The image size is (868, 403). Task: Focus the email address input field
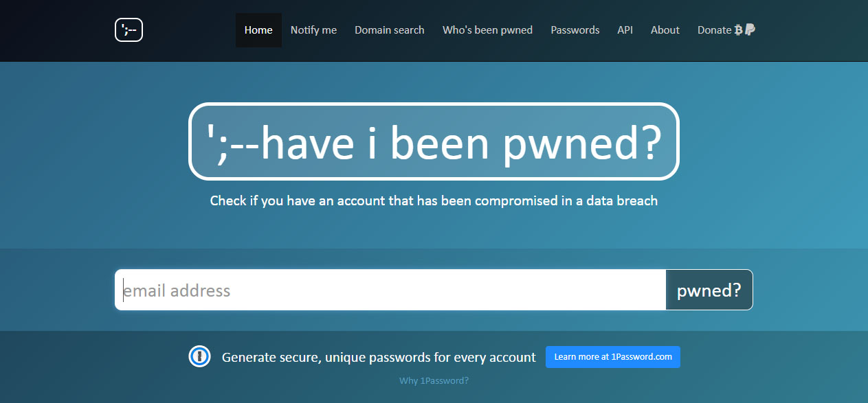pyautogui.click(x=390, y=290)
